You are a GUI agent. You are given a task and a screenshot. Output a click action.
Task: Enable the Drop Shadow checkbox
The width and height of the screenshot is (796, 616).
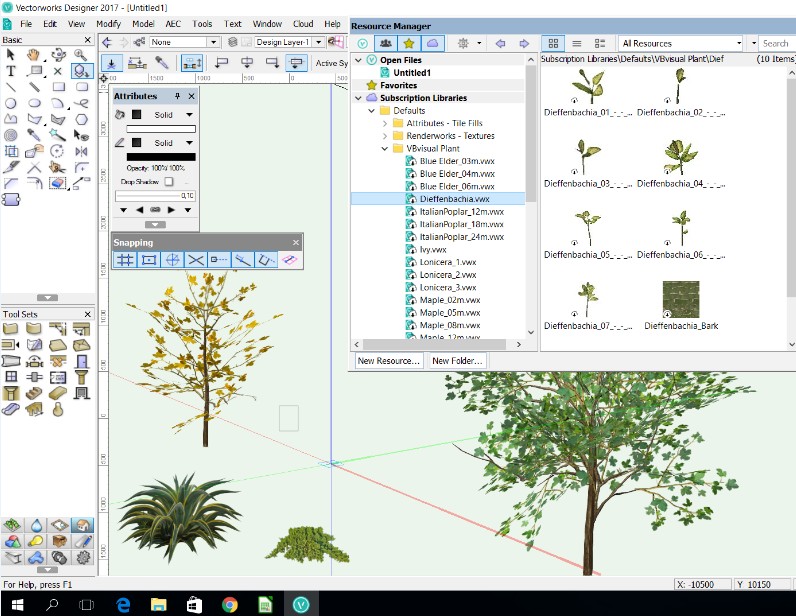169,181
